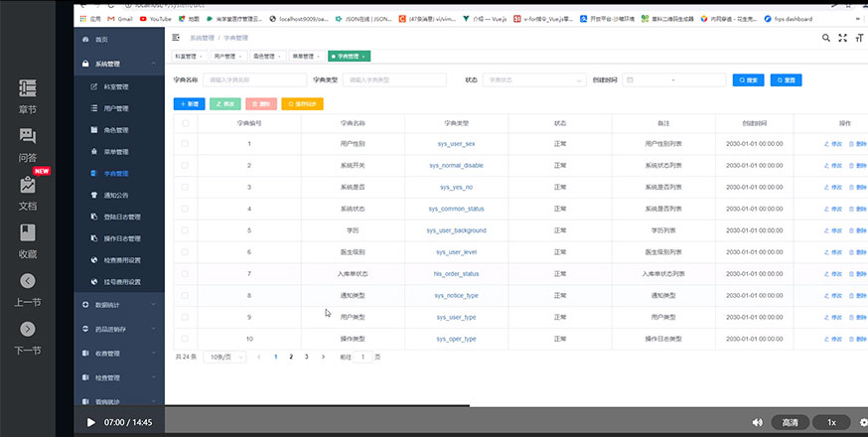Click the calendar icon in 创建时间 field
Screen dimensions: 868x437
[630, 80]
